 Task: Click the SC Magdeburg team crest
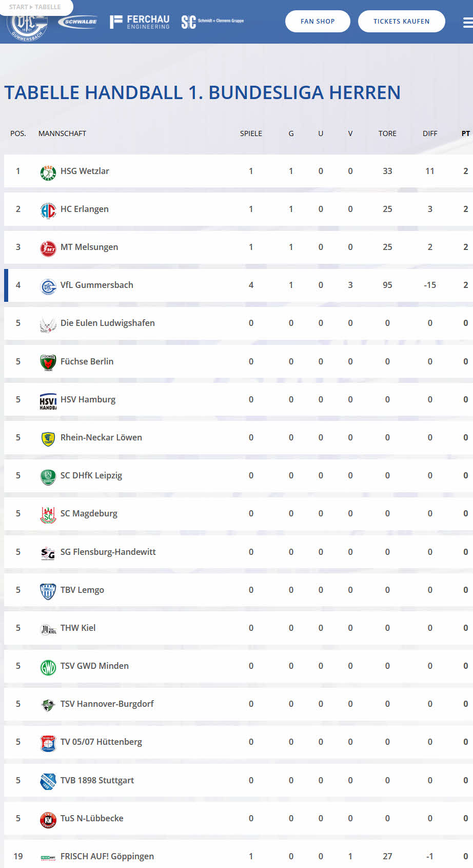[48, 514]
